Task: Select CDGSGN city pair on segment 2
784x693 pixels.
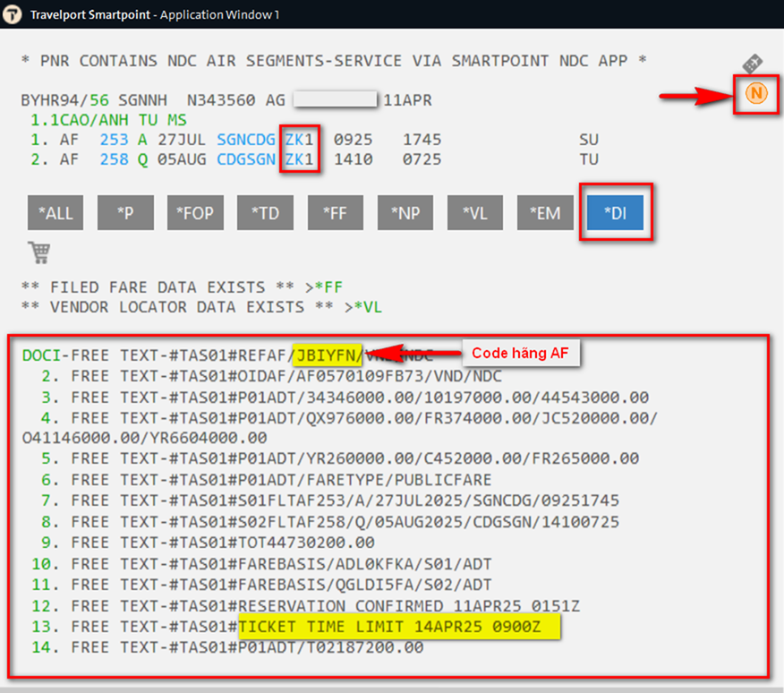Action: click(x=246, y=159)
